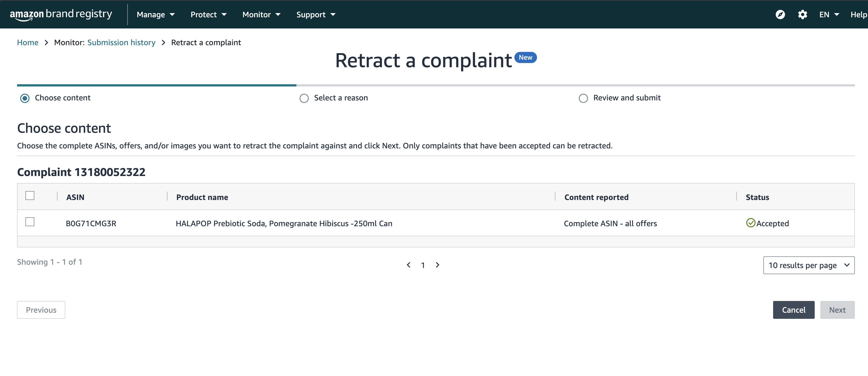
Task: Open the EN language dropdown
Action: tap(829, 15)
